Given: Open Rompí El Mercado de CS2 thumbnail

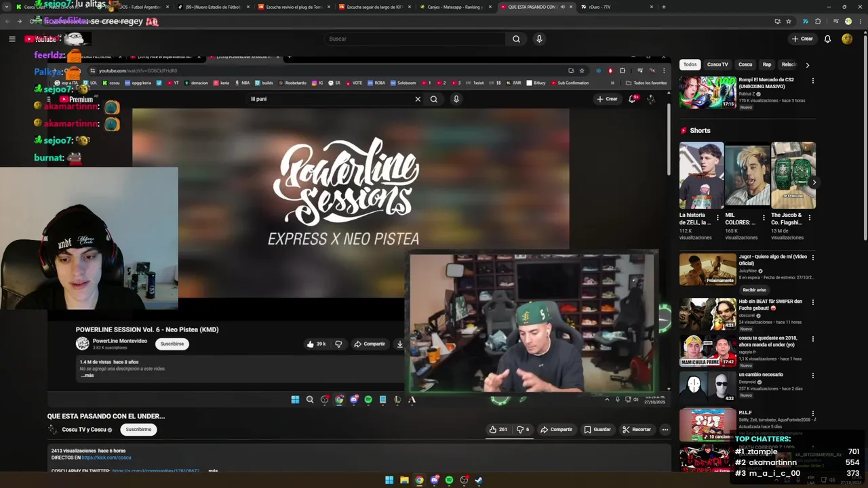Looking at the screenshot, I should (x=707, y=92).
